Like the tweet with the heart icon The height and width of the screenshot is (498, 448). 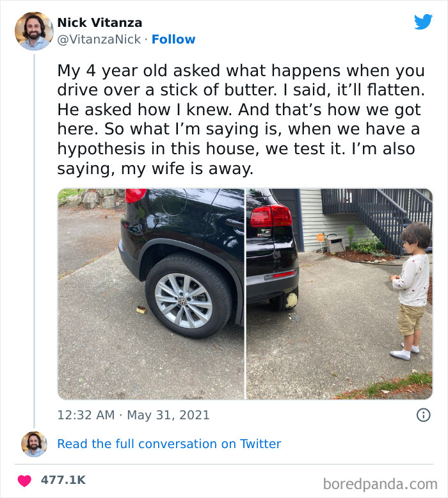point(24,480)
